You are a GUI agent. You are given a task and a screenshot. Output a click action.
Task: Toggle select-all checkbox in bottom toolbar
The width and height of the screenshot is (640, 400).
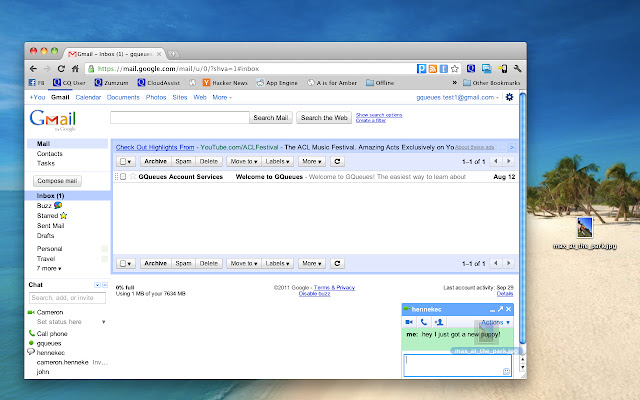124,263
